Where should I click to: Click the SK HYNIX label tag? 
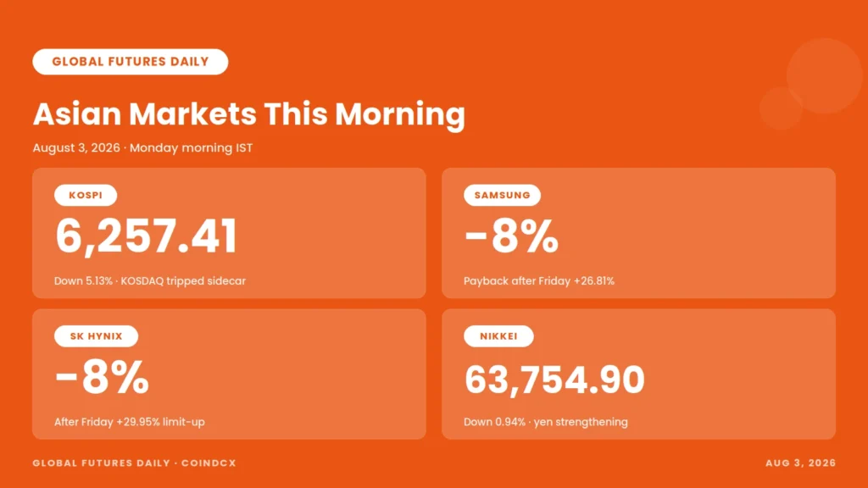tap(97, 336)
